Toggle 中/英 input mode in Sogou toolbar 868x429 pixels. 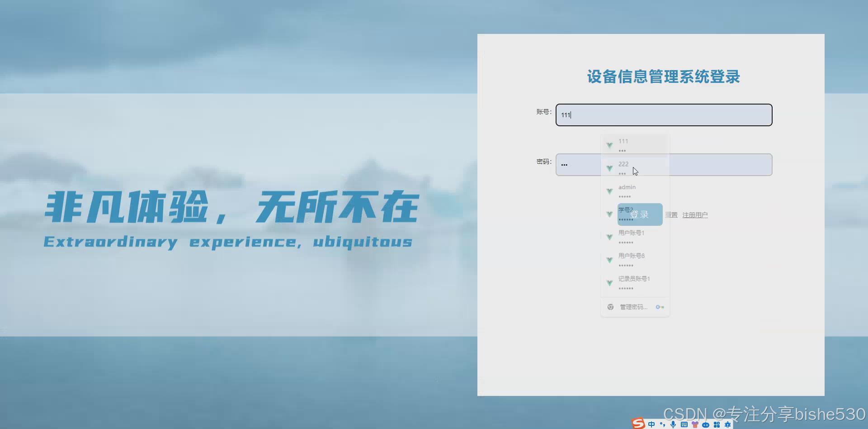pyautogui.click(x=651, y=424)
